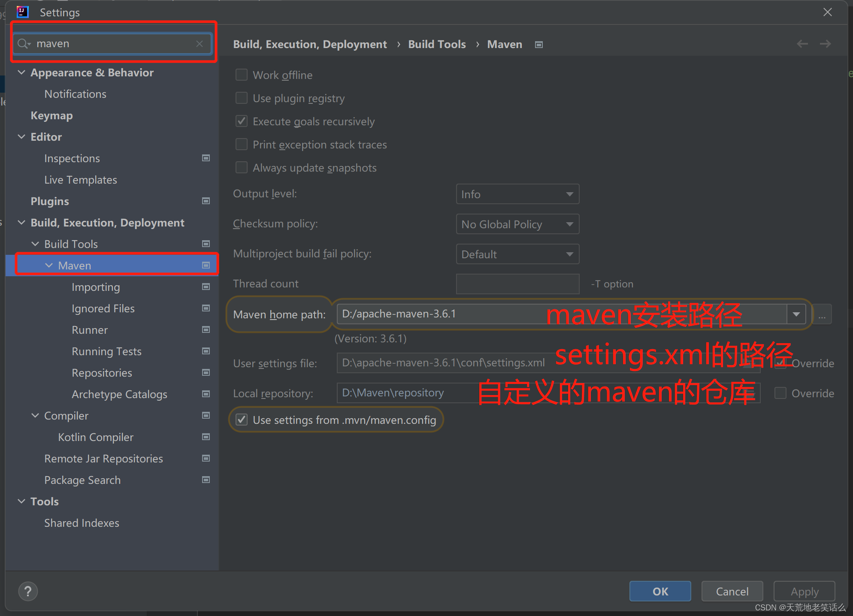Image resolution: width=853 pixels, height=616 pixels.
Task: Click the Build Tools breadcrumb
Action: point(437,44)
